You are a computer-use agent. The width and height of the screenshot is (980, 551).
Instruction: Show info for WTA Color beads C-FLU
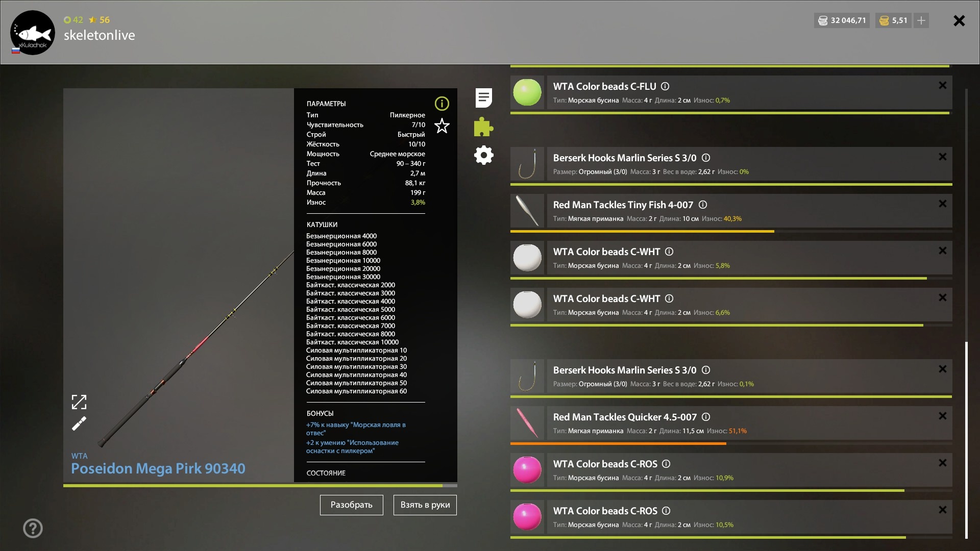(x=665, y=86)
